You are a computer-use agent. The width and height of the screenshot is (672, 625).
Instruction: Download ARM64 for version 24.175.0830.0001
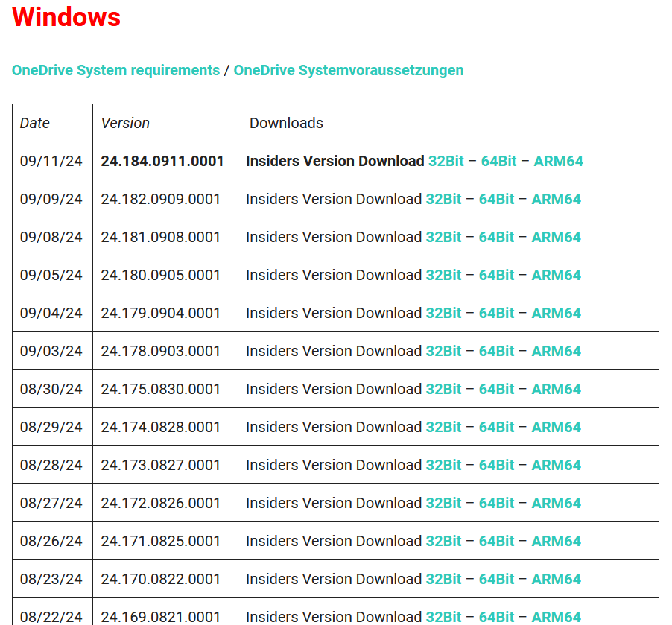557,390
